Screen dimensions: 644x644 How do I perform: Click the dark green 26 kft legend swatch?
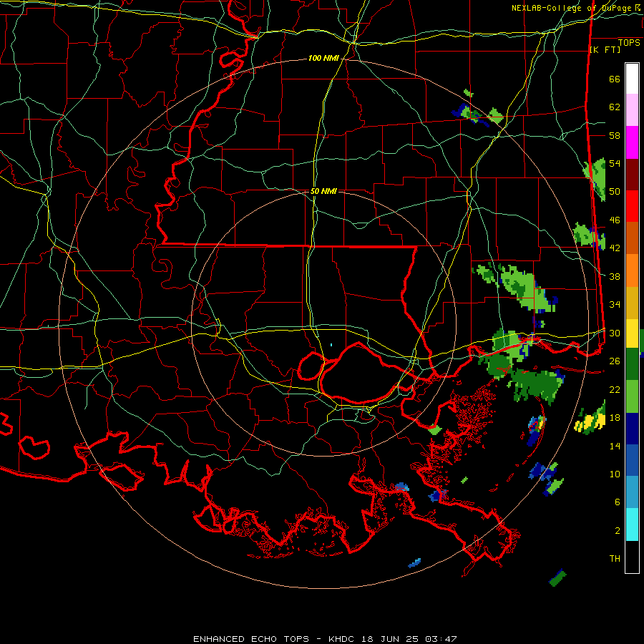coord(632,364)
